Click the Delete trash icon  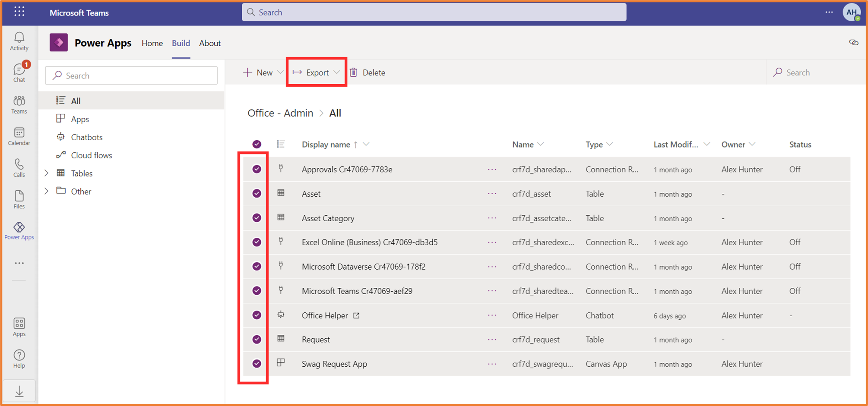point(353,72)
